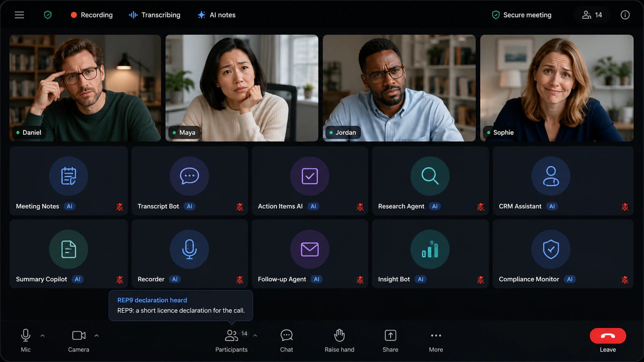Toggle the muted mic on Follow-up Agent tile
This screenshot has width=644, height=362.
[x=360, y=280]
